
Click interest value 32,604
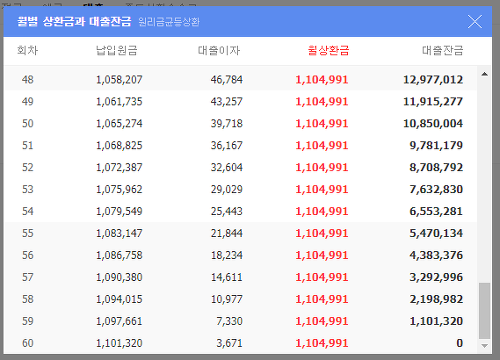click(227, 167)
